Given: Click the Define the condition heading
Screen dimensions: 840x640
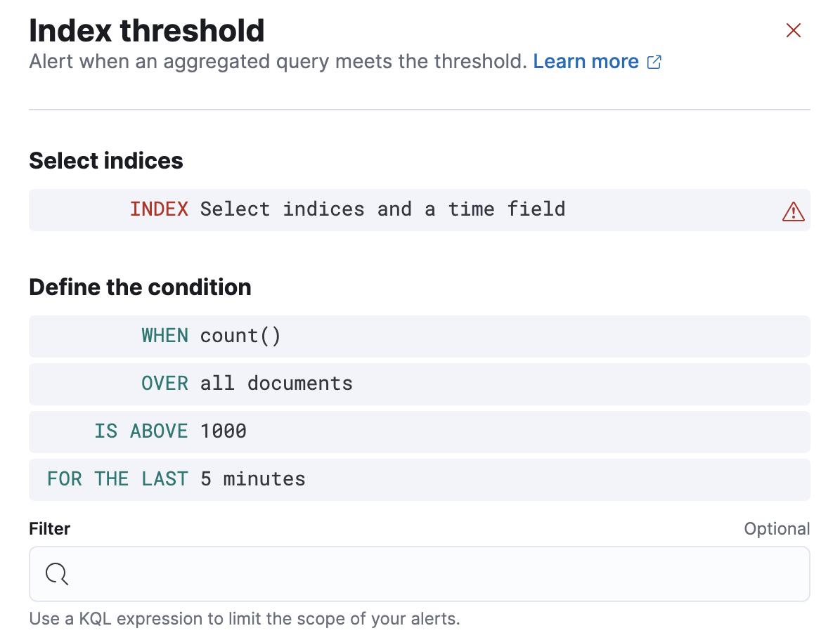Looking at the screenshot, I should click(139, 287).
